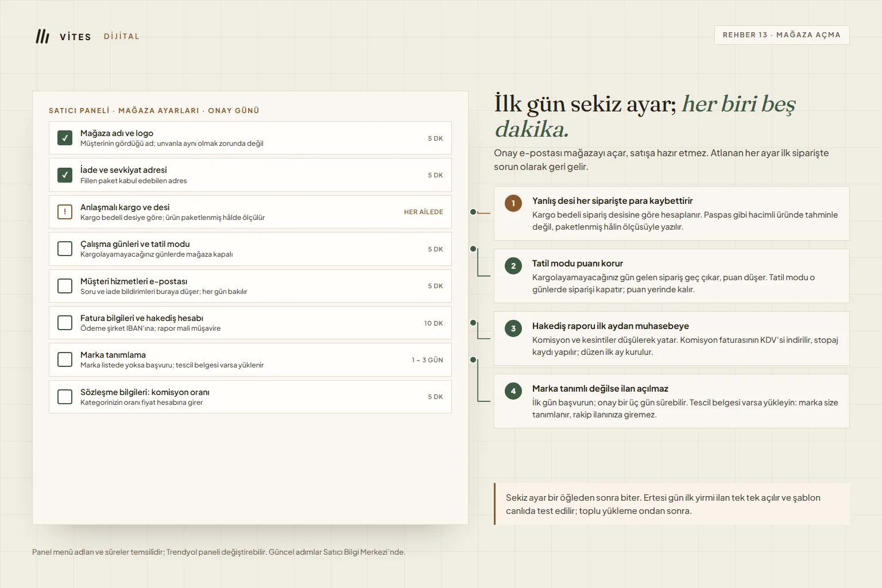The width and height of the screenshot is (882, 588).
Task: Select the Marka tanımlama row title
Action: pyautogui.click(x=113, y=355)
